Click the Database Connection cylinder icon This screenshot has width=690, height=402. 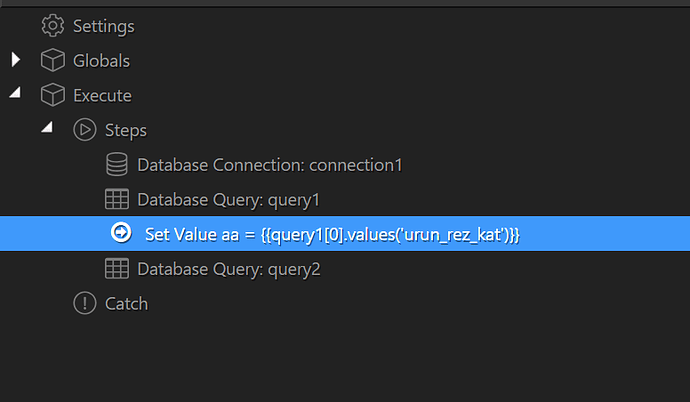116,165
